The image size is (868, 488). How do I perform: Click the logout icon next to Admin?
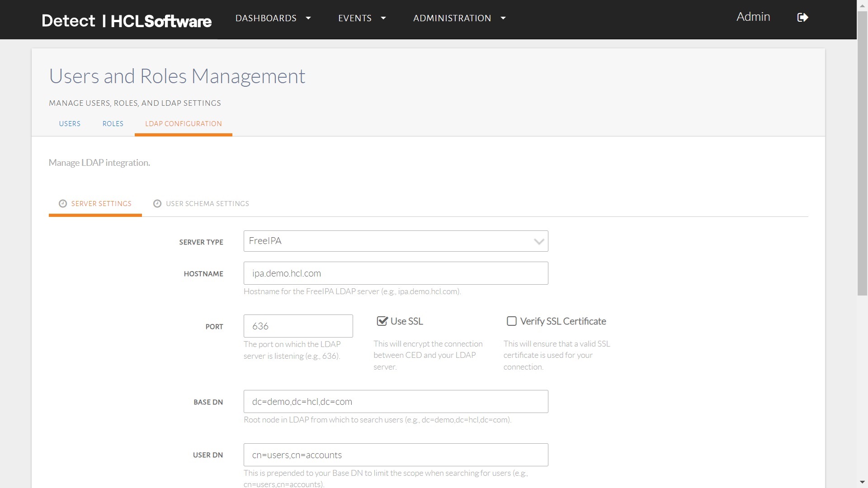pos(802,18)
